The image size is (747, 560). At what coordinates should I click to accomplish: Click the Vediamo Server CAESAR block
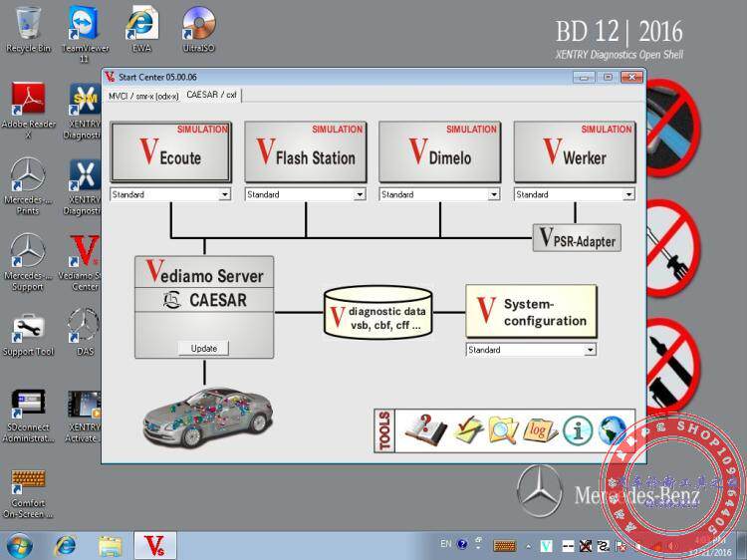point(204,307)
